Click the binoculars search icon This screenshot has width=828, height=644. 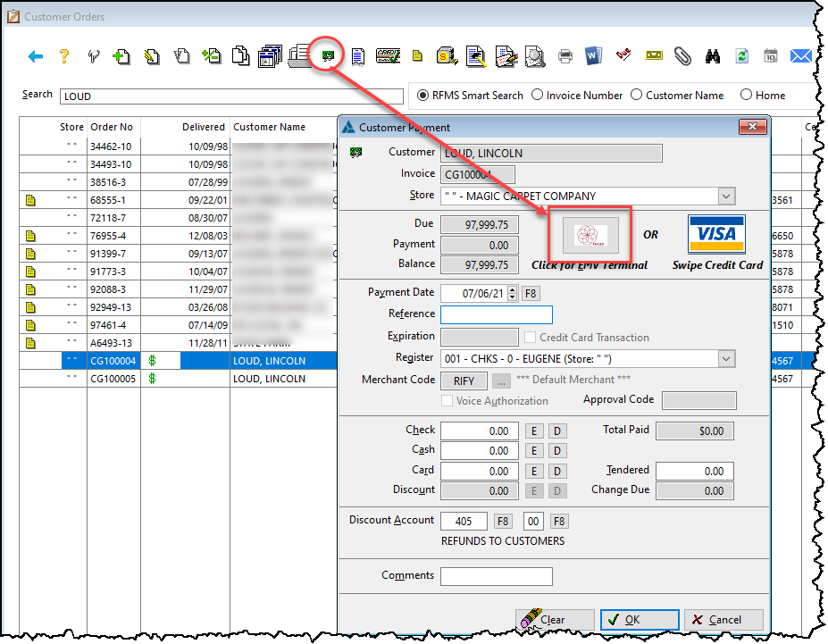[x=712, y=56]
